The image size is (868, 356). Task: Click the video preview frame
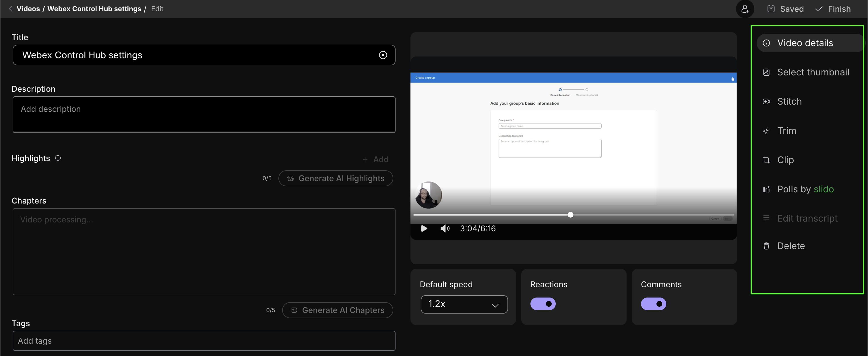coord(573,148)
